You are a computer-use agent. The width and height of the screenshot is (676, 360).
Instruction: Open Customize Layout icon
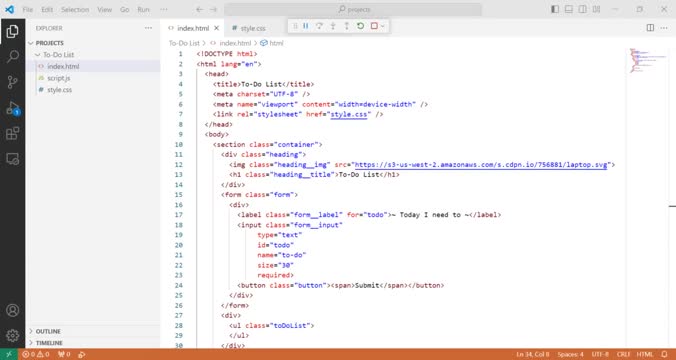[x=596, y=9]
